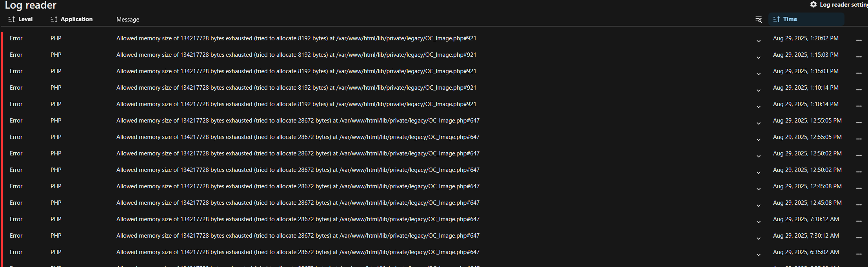Open three-dot menu of upper 1:15:03 PM entry

[x=859, y=57]
